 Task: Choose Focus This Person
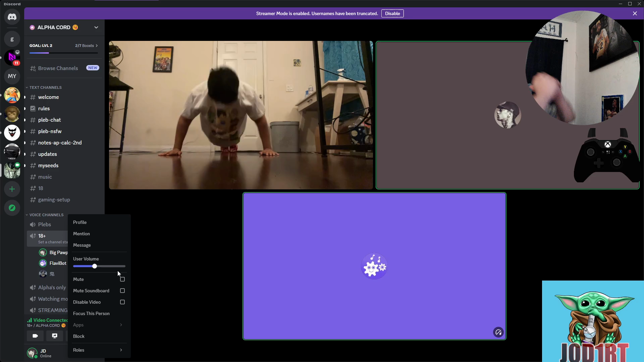click(99, 313)
